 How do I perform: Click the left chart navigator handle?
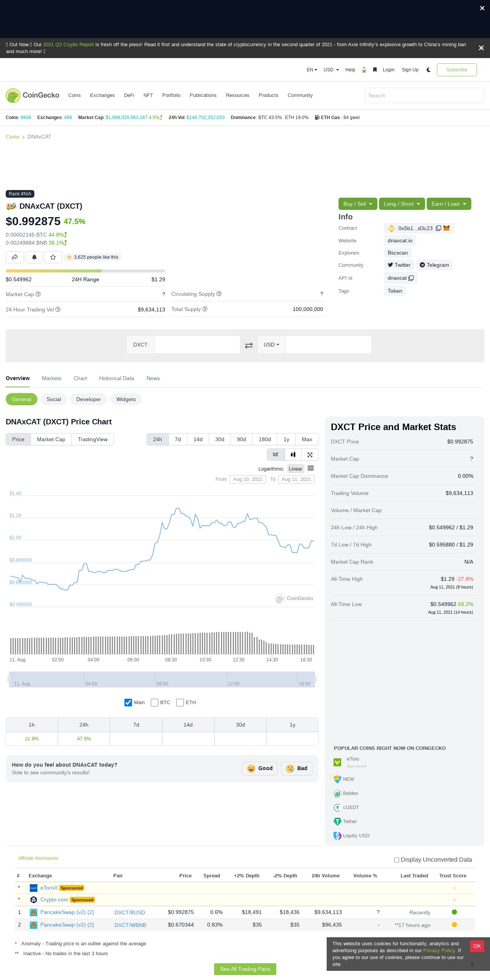(10, 679)
